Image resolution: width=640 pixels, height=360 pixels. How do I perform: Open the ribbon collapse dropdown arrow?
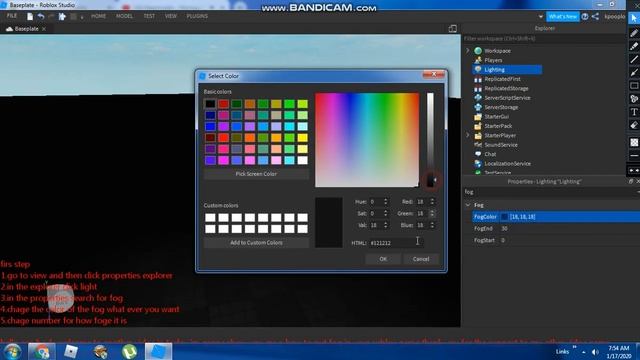coord(540,17)
